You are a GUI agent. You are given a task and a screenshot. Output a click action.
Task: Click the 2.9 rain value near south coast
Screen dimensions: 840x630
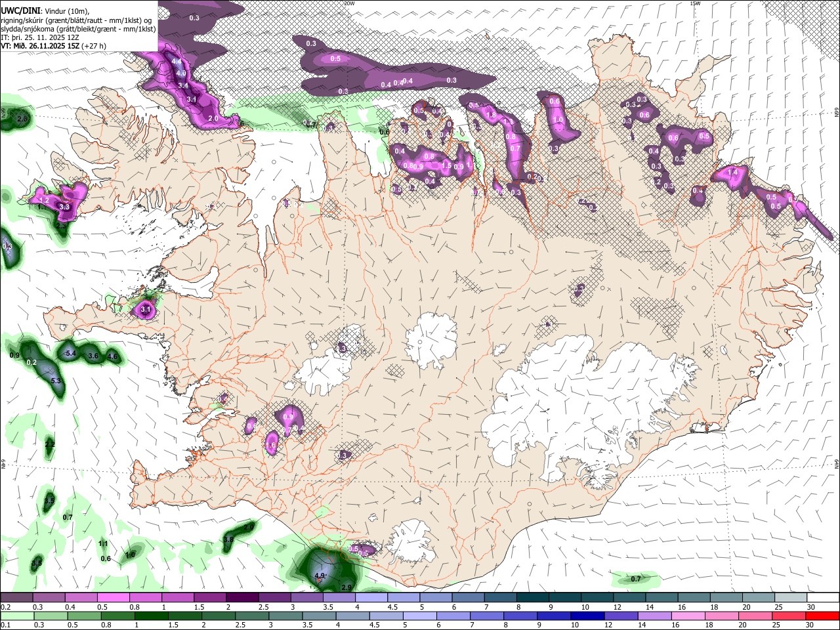pos(347,587)
